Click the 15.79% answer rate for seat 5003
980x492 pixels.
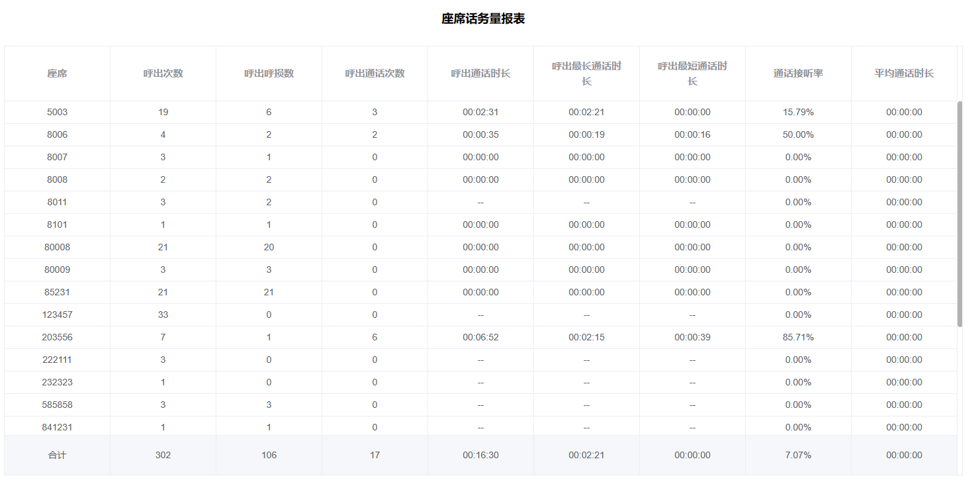tap(798, 113)
